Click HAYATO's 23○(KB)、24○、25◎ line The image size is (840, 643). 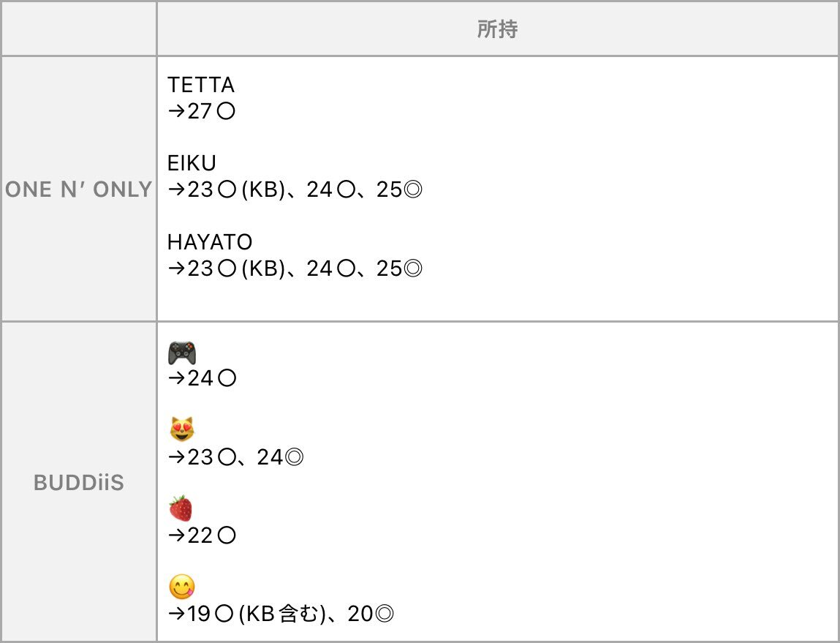[x=295, y=268]
